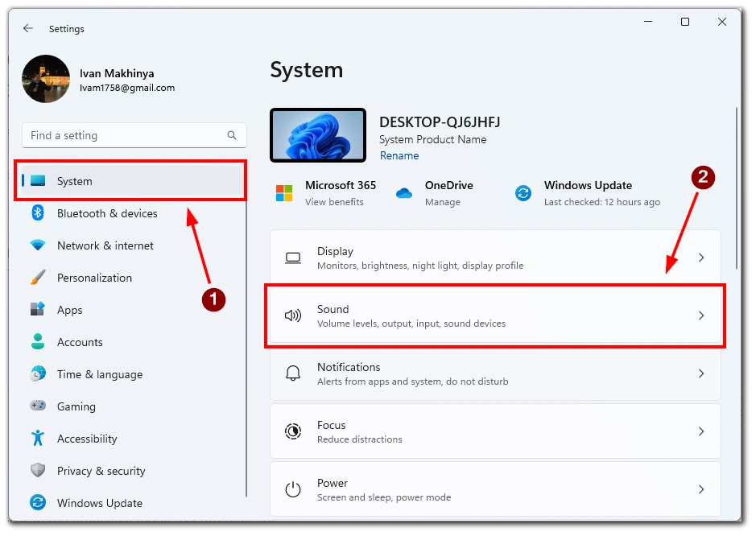The image size is (756, 536).
Task: Click OneDrive Manage link
Action: point(443,202)
